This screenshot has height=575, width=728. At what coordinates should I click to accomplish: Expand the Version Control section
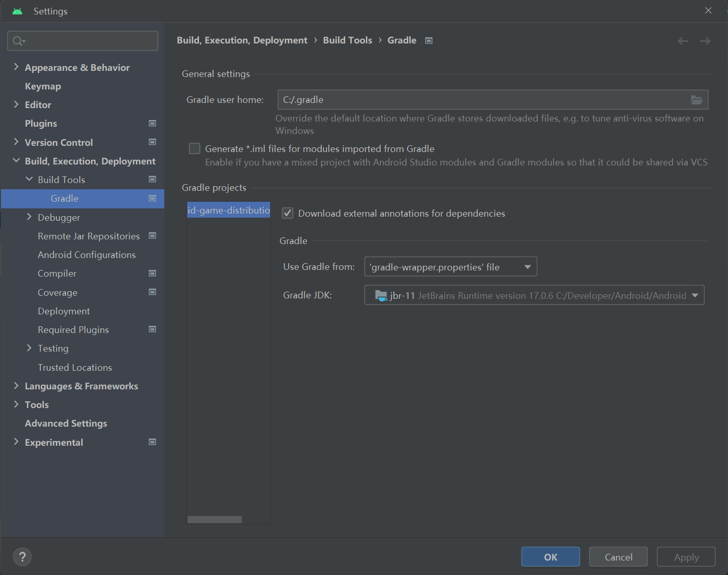(16, 142)
